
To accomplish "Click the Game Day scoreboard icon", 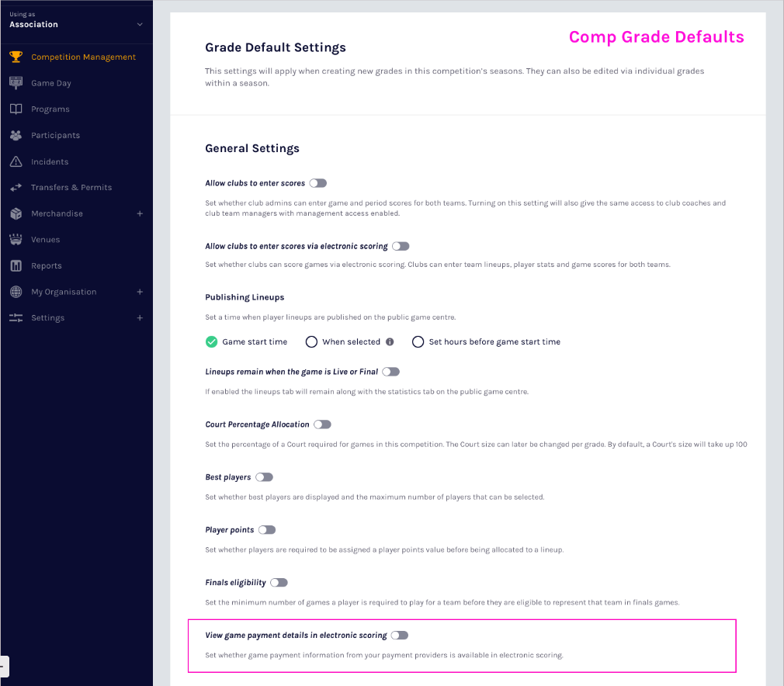I will [16, 83].
